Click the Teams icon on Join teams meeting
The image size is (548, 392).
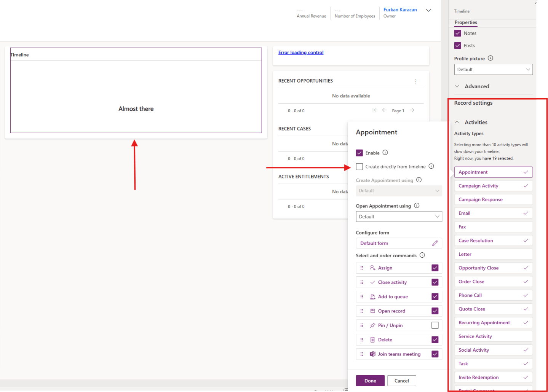(372, 354)
